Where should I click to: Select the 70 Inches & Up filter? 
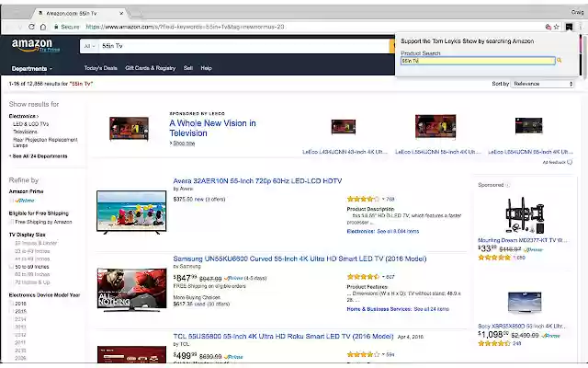[x=32, y=282]
